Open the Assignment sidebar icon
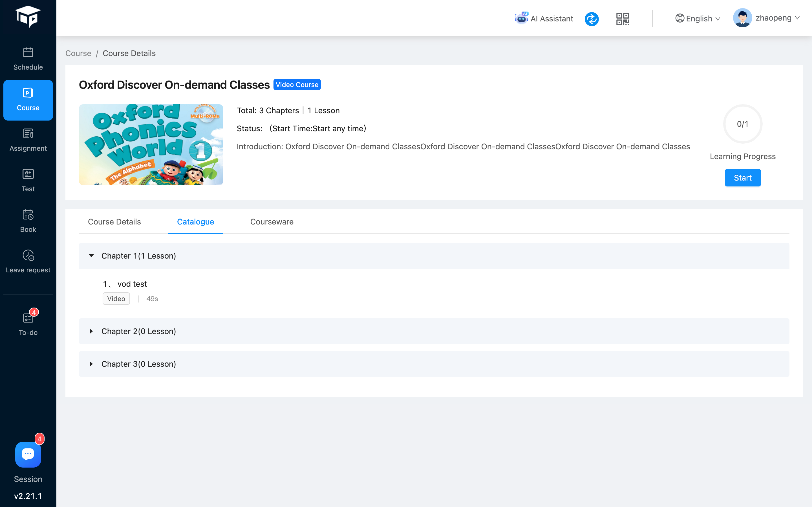 [28, 134]
